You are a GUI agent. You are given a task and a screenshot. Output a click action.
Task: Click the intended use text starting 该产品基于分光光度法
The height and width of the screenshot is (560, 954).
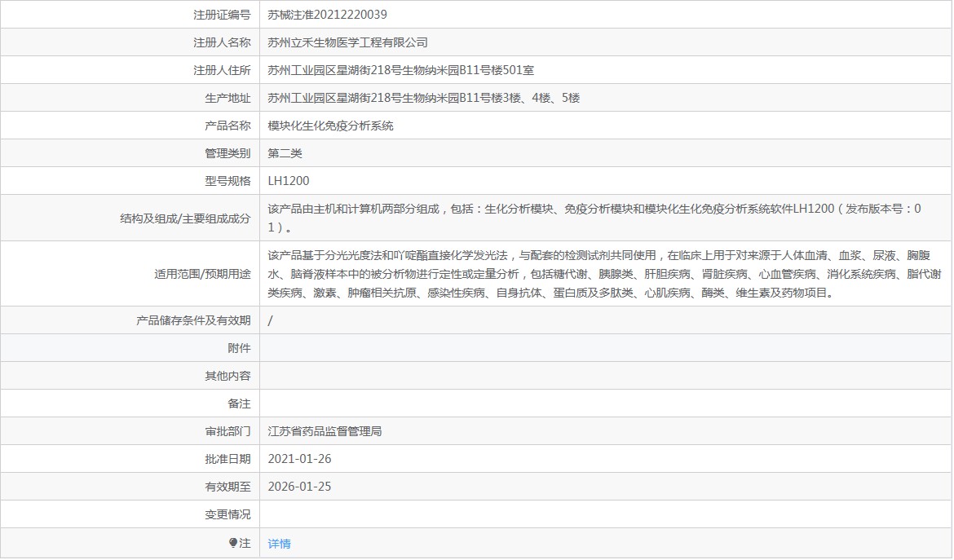click(605, 274)
